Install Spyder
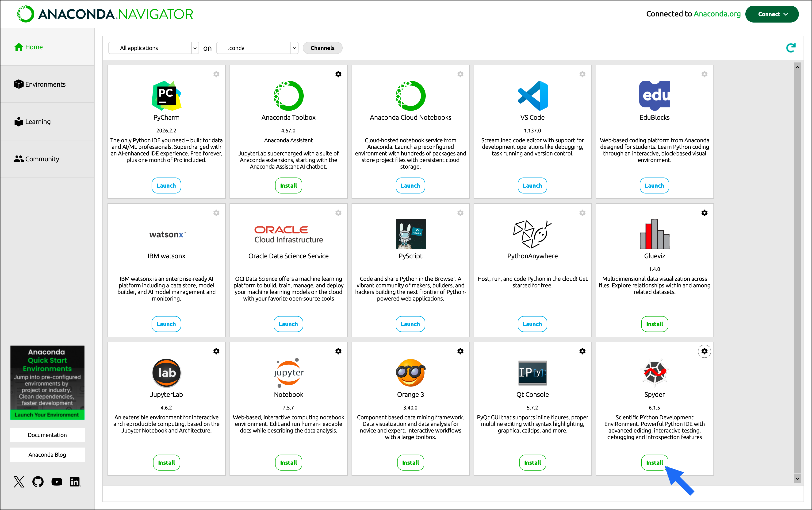Viewport: 812px width, 510px height. click(655, 463)
